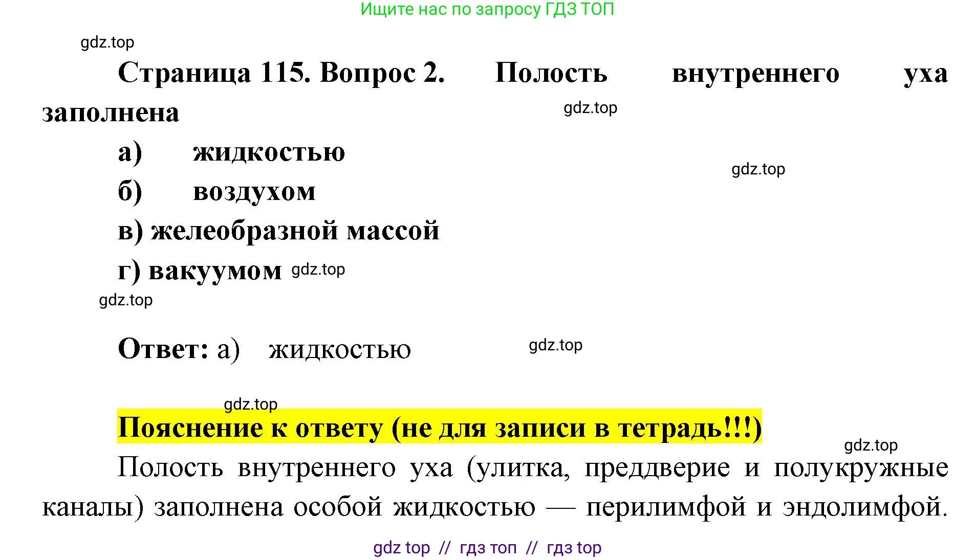
Task: Click the word "полукружные" in the explanation paragraph
Action: [x=861, y=467]
